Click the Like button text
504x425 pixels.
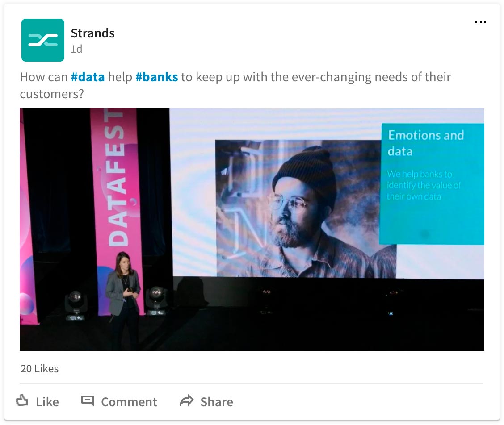click(x=47, y=402)
